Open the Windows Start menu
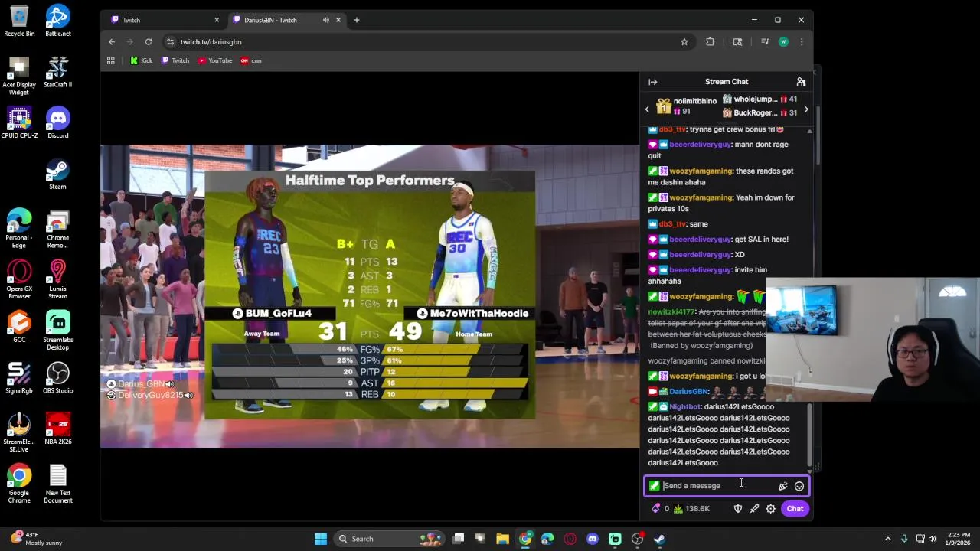Screen dimensions: 980x551 click(x=321, y=539)
